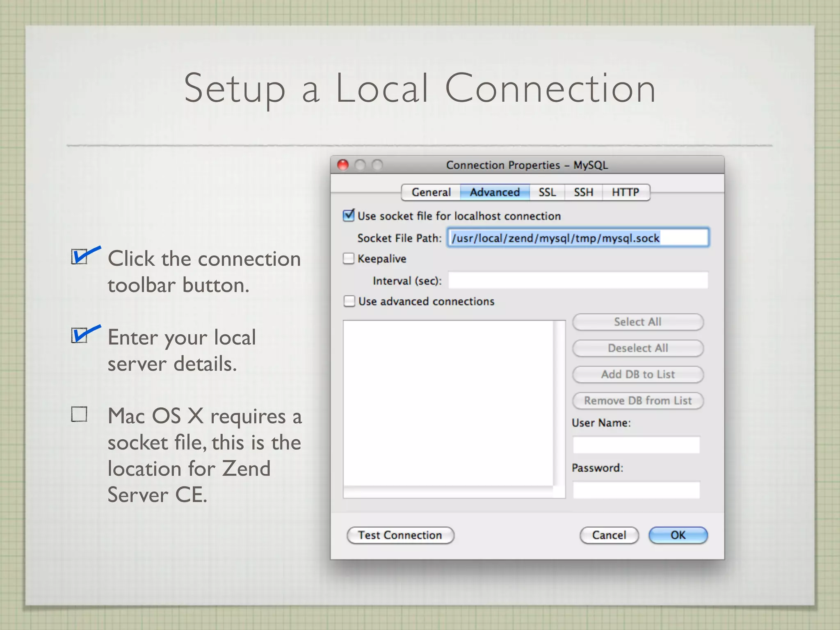Open the SSH tab

click(583, 192)
